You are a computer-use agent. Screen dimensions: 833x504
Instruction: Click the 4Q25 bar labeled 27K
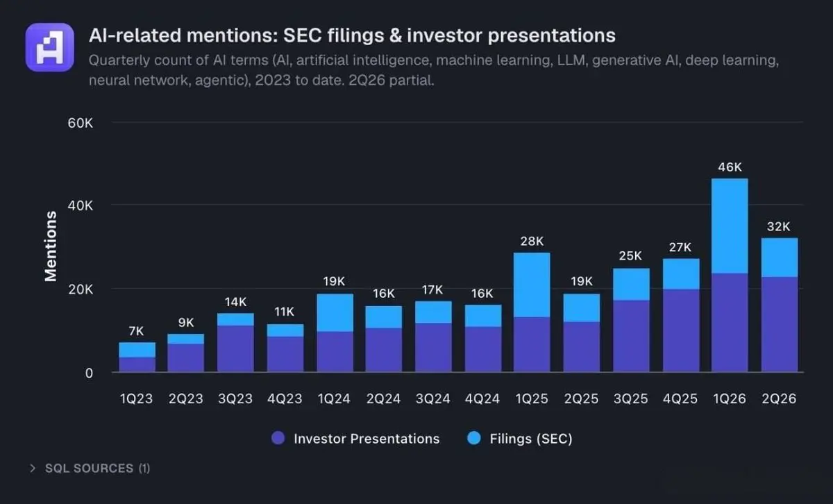pos(680,316)
